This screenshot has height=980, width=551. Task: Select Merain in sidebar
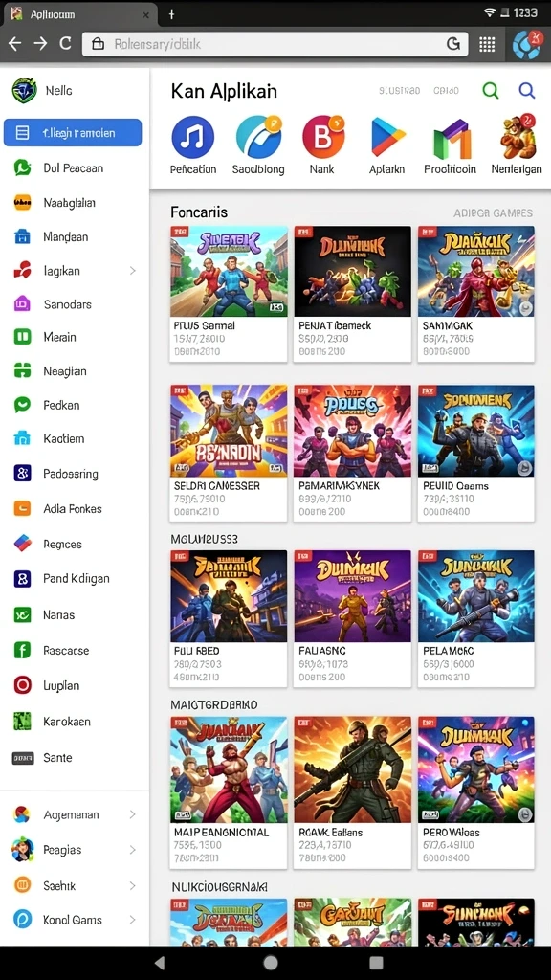pos(75,337)
